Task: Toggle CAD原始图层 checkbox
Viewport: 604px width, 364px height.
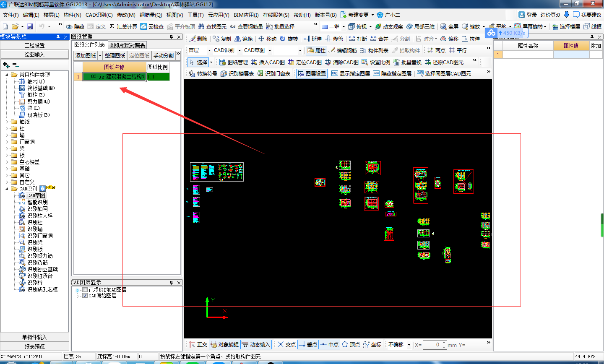Action: point(85,296)
